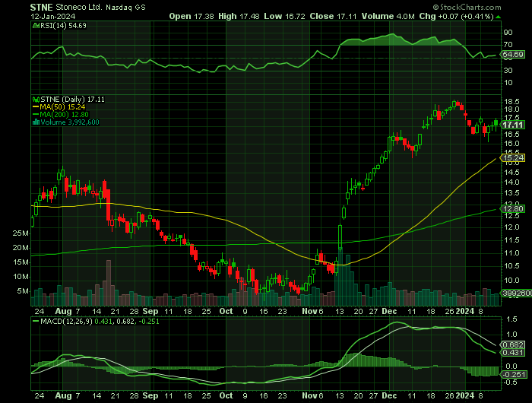The width and height of the screenshot is (532, 403).
Task: Click Aug on the MACD panel's date axis
Action: pos(63,396)
